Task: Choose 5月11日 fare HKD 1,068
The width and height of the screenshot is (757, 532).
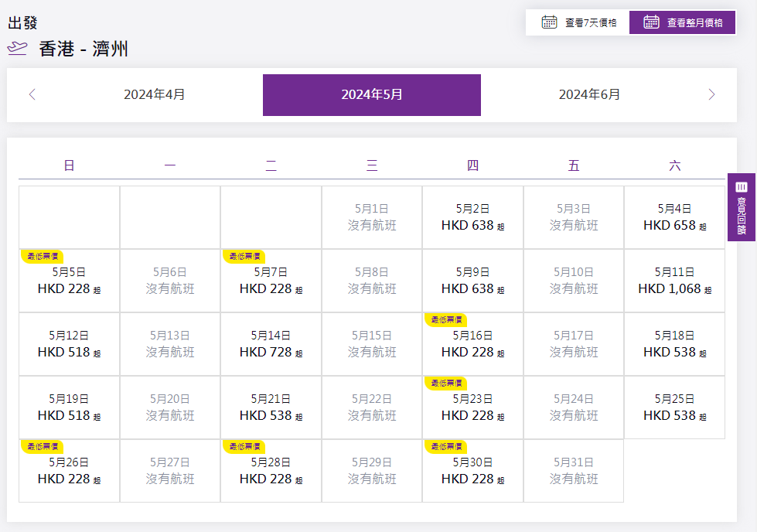Action: click(x=674, y=281)
